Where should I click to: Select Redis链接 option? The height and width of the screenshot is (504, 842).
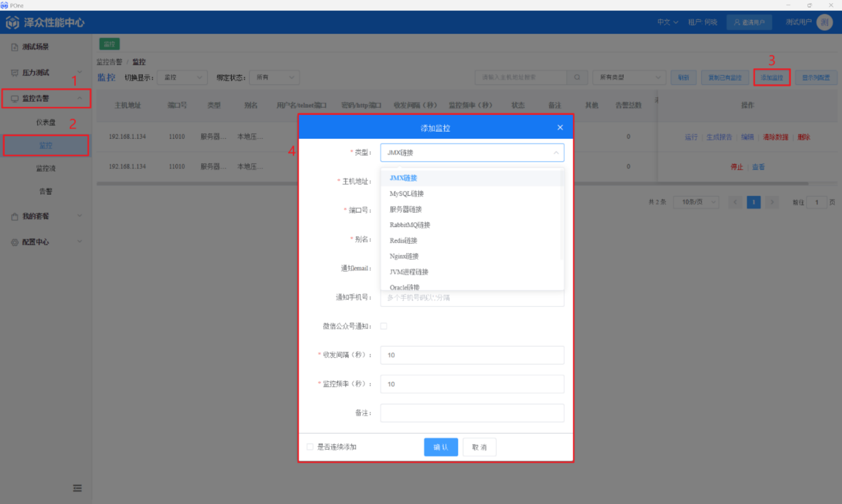472,240
